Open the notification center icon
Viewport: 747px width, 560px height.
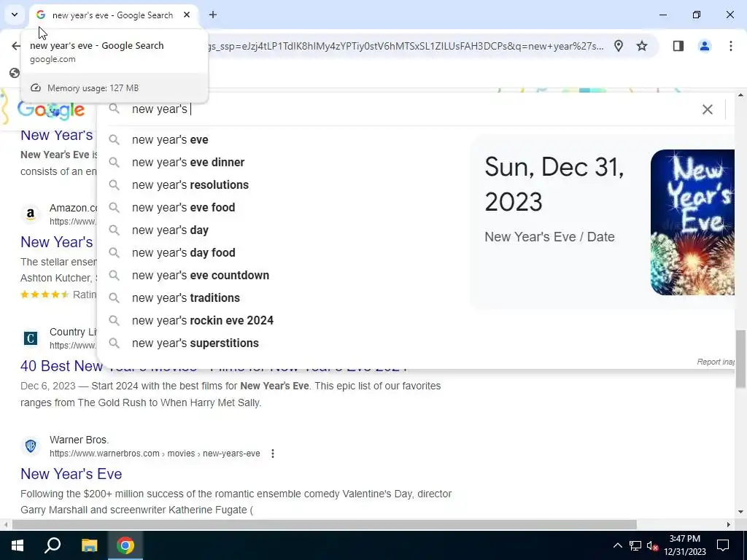pos(723,545)
